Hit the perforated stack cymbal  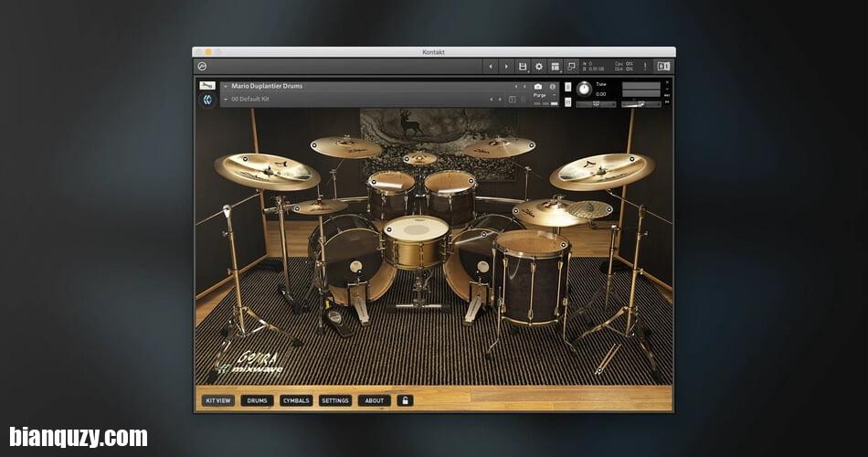(x=590, y=209)
